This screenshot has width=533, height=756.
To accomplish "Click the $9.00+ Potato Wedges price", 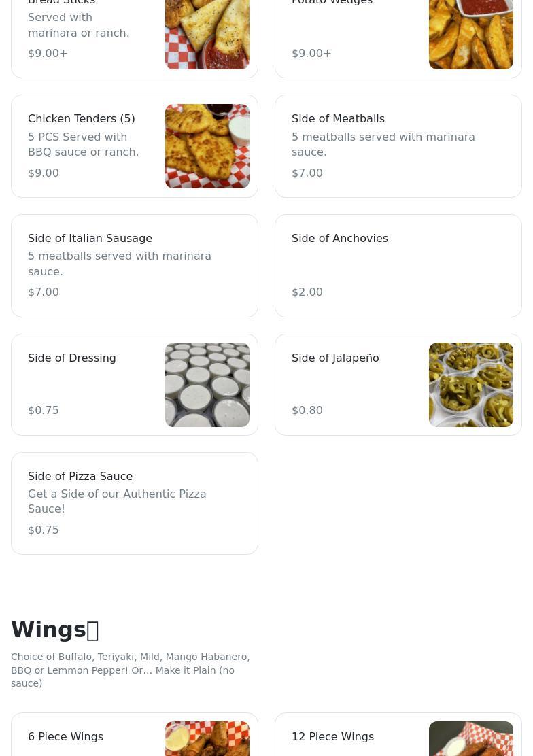I will pos(311,54).
